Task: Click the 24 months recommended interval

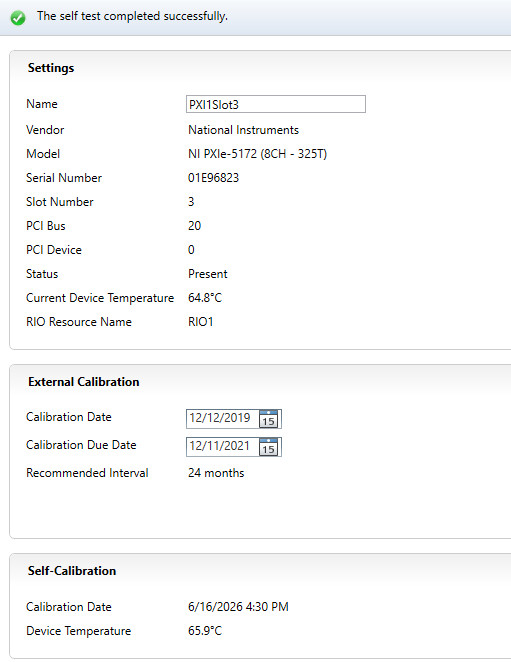Action: [216, 473]
